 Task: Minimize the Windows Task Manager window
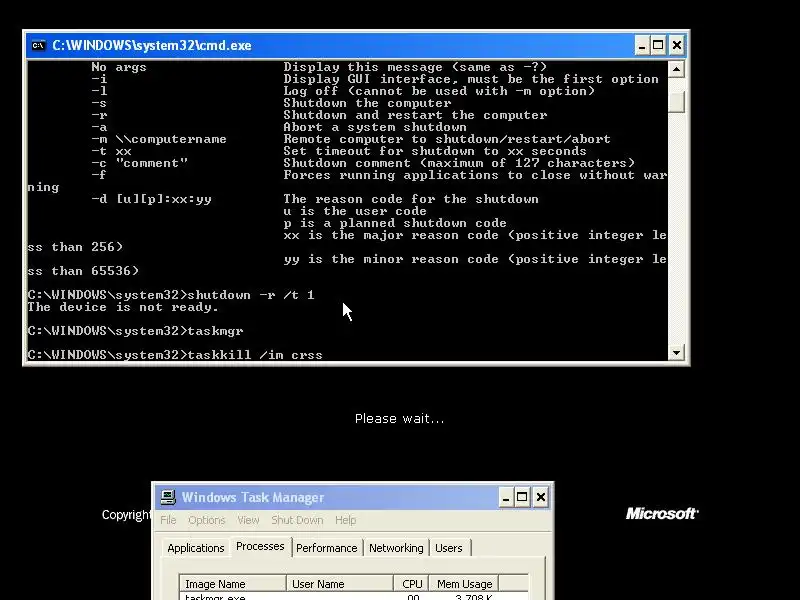pyautogui.click(x=506, y=497)
